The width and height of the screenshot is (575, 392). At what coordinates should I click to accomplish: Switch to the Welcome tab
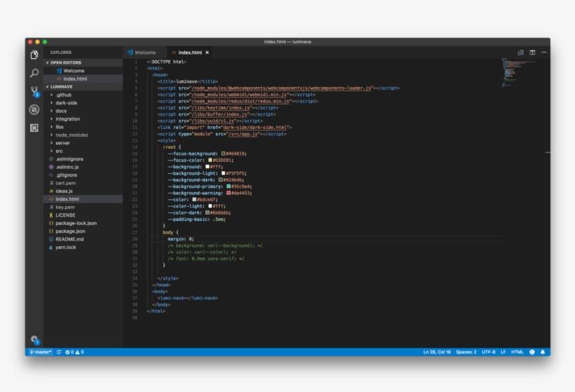tap(145, 53)
